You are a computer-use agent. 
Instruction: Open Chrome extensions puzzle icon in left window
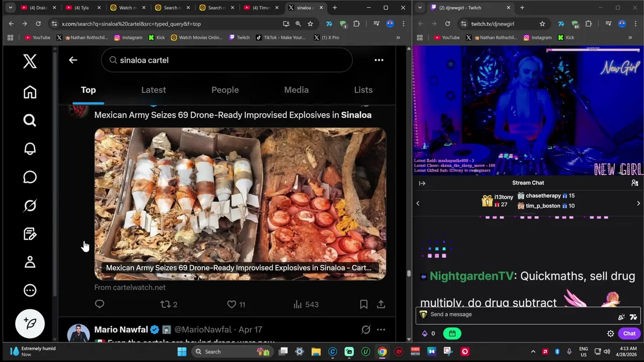(x=356, y=24)
